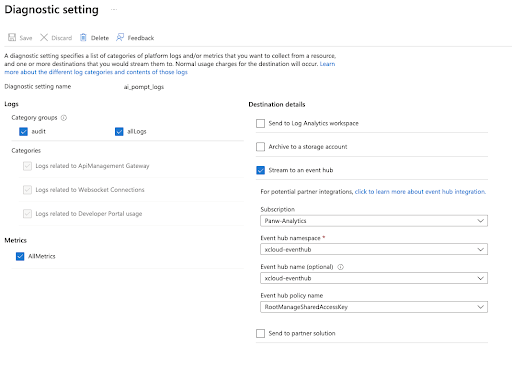This screenshot has width=512, height=367.
Task: Toggle Logs related to Developer Portal usage checkbox
Action: 27,214
